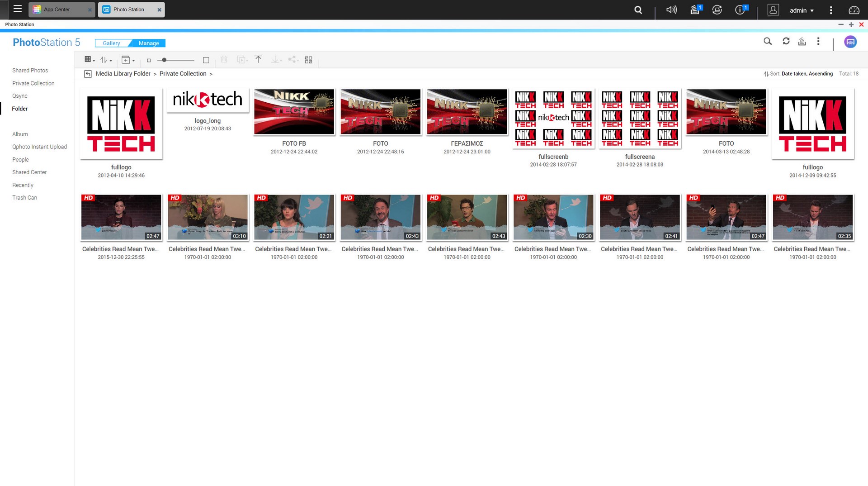Viewport: 868px width, 486px height.
Task: Select Folder in sidebar
Action: [20, 109]
